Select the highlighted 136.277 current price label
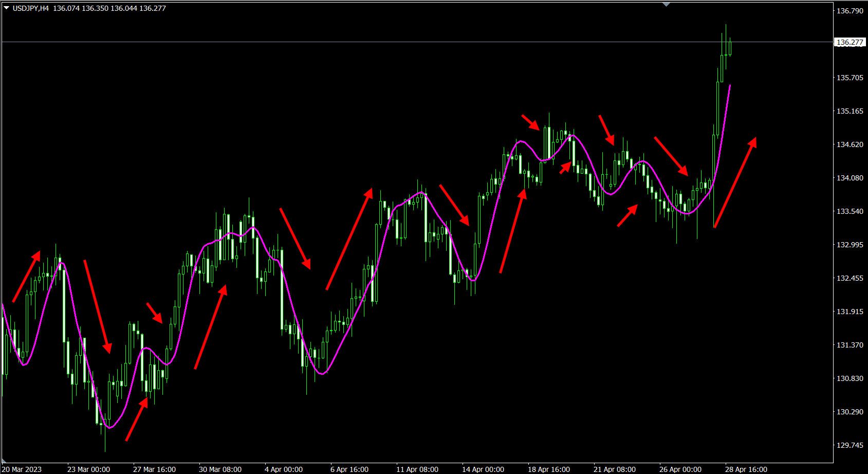868x474 pixels. pyautogui.click(x=850, y=42)
